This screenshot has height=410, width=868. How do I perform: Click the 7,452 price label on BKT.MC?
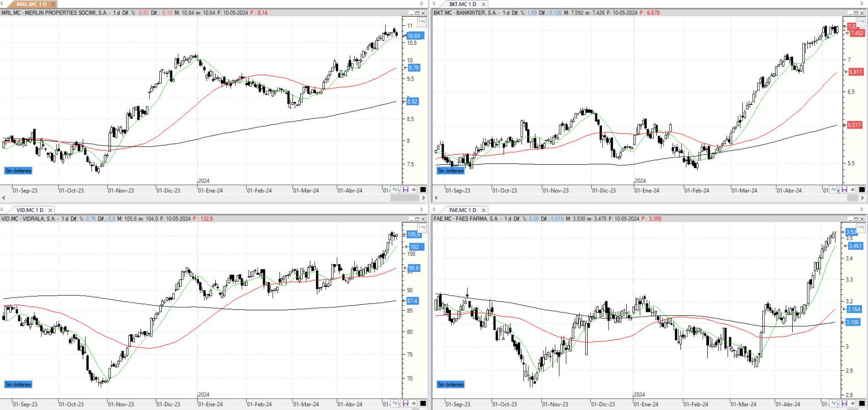pyautogui.click(x=857, y=33)
